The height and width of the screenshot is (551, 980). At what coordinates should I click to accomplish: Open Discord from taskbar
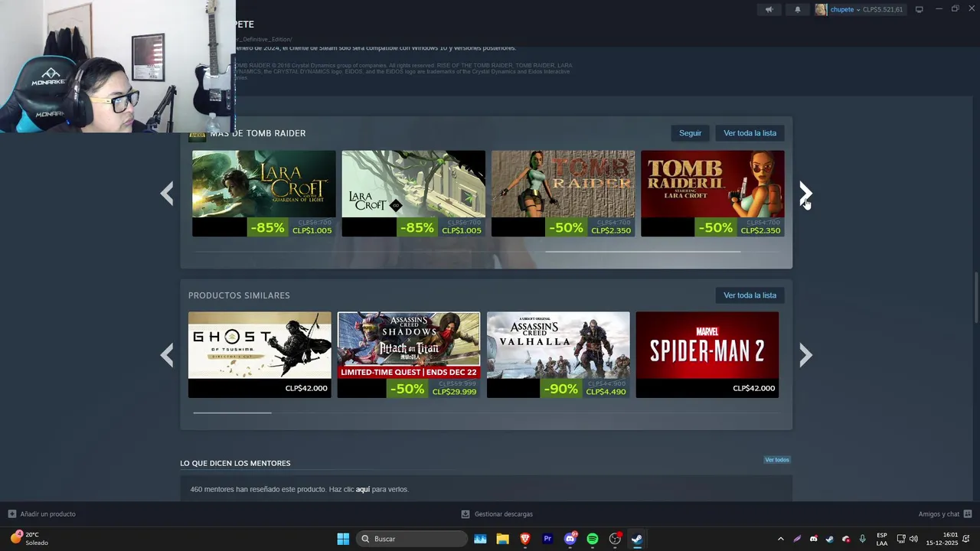[x=570, y=539]
